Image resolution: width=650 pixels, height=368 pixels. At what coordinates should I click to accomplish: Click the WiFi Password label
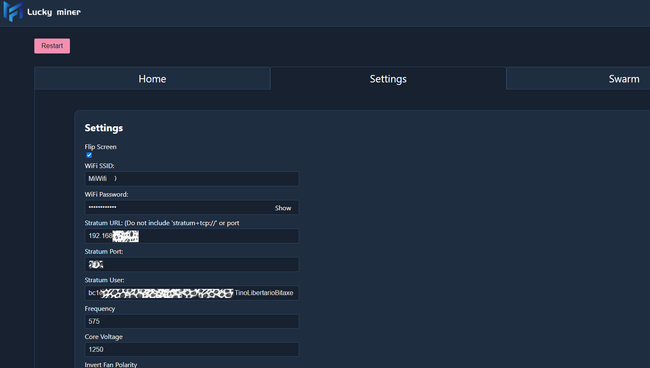(106, 194)
